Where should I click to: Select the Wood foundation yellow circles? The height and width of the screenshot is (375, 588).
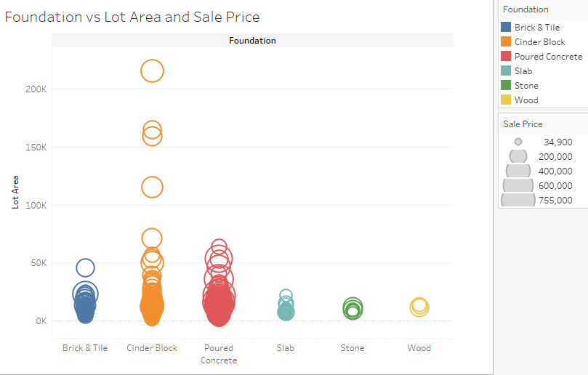point(419,307)
